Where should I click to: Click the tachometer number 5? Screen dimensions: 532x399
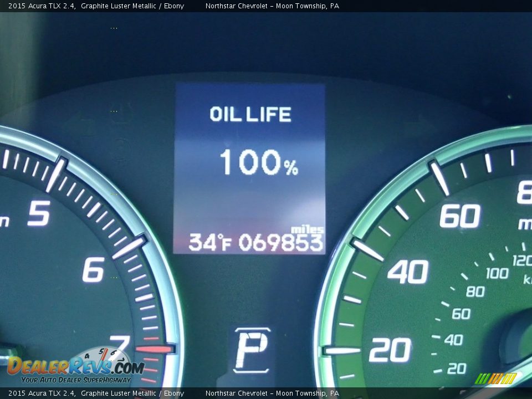(x=39, y=213)
